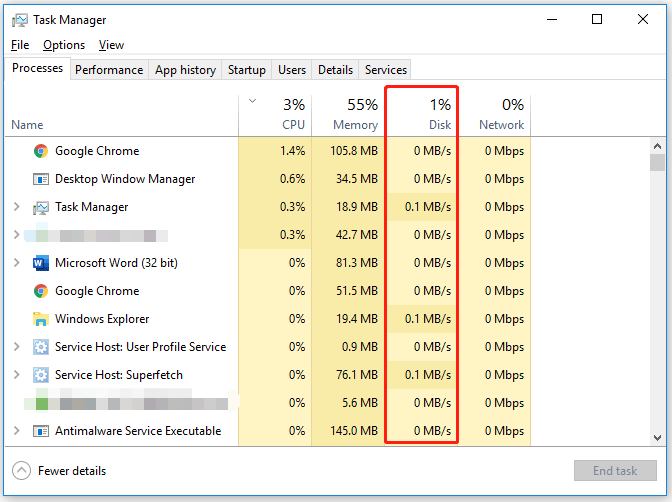This screenshot has height=502, width=672.
Task: Select the Windows Explorer process name
Action: pyautogui.click(x=102, y=319)
